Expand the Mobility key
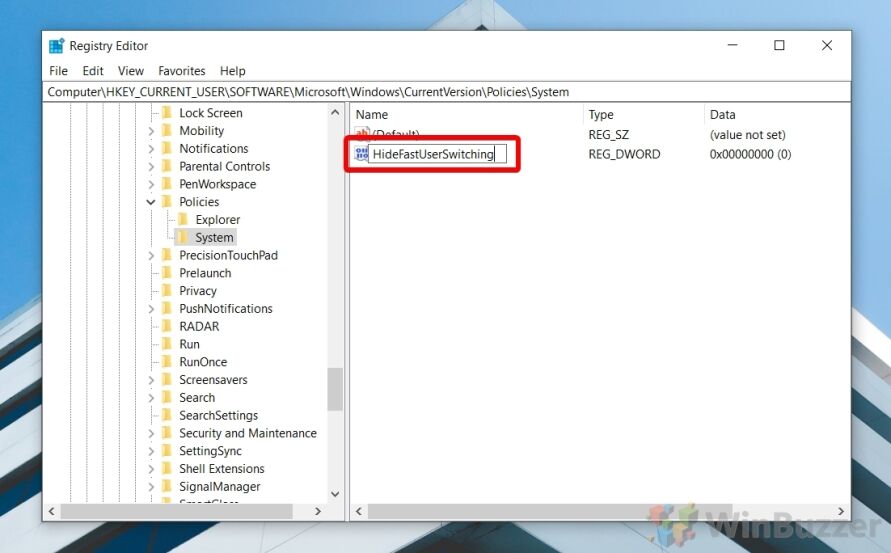This screenshot has height=553, width=891. click(151, 131)
